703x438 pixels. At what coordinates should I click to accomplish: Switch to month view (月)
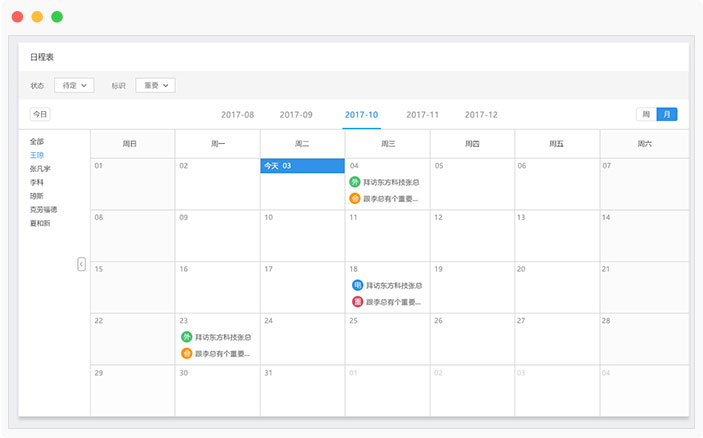pyautogui.click(x=666, y=114)
